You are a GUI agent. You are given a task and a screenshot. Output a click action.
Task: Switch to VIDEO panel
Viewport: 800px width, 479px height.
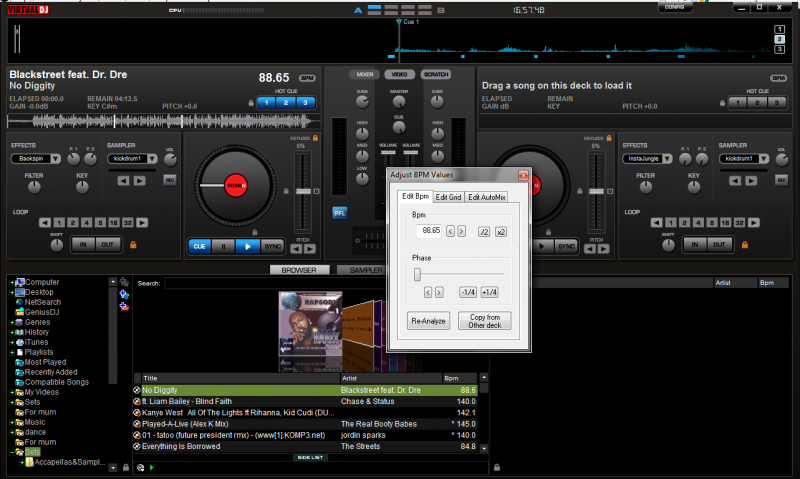399,74
